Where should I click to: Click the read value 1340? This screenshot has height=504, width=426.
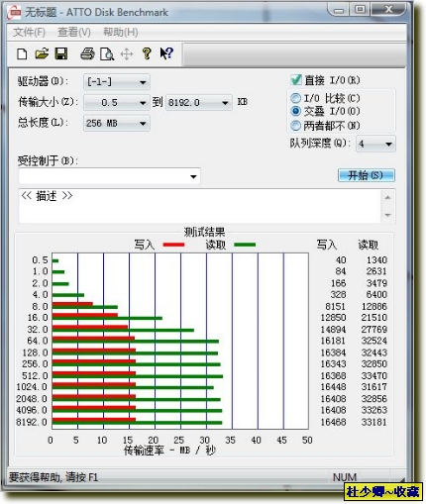(376, 260)
